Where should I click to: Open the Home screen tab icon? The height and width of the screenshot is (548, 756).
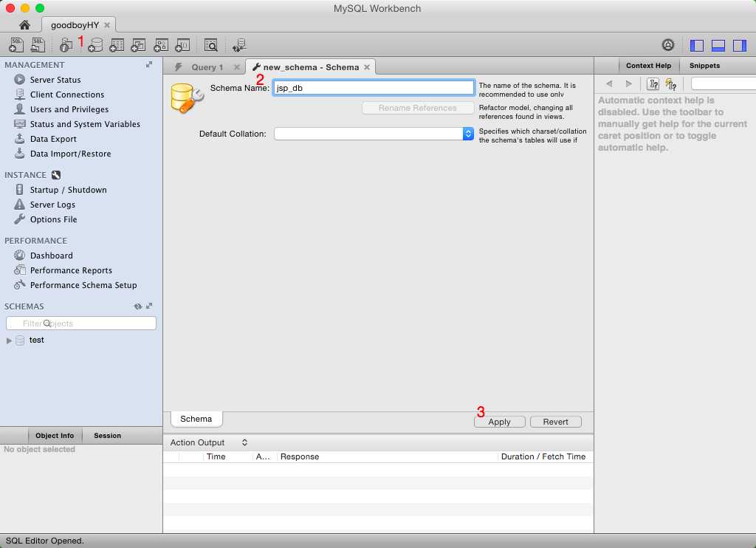[24, 24]
